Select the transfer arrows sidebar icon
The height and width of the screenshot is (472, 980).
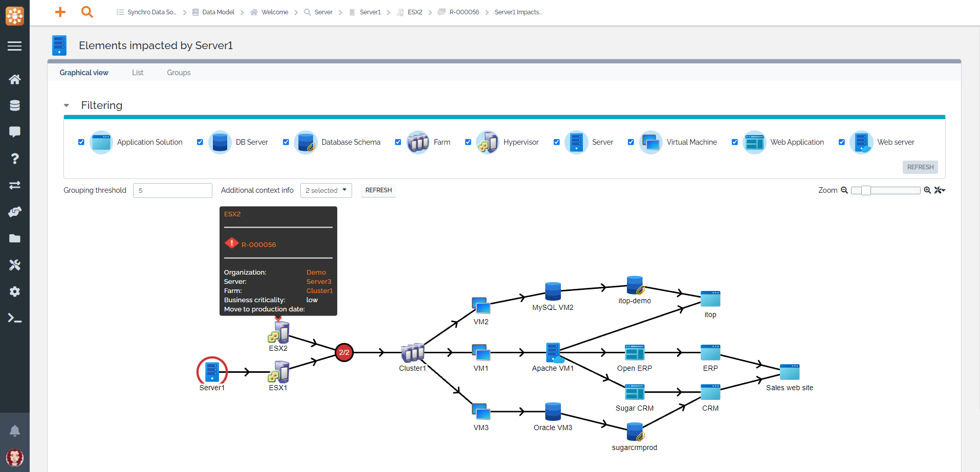(15, 185)
